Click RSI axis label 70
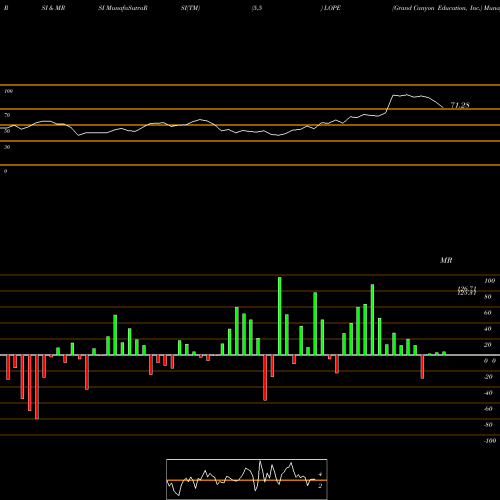Image resolution: width=500 pixels, height=500 pixels. coord(7,115)
